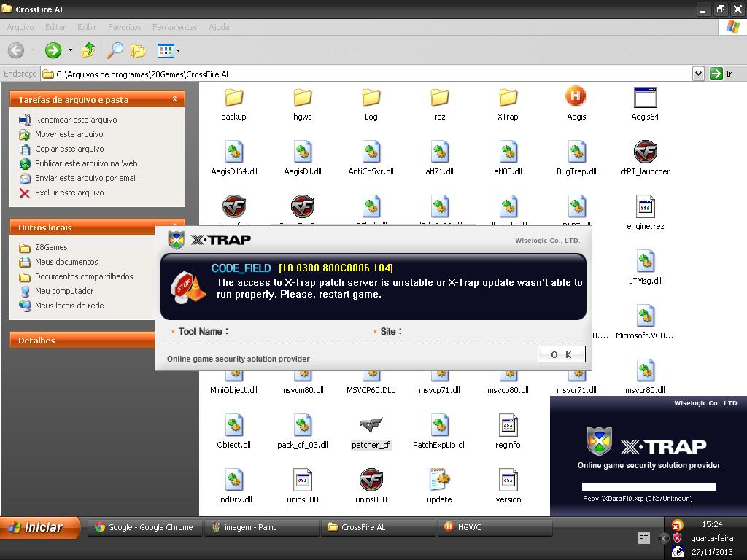Open the Favoritos menu
The width and height of the screenshot is (747, 560).
pyautogui.click(x=124, y=27)
